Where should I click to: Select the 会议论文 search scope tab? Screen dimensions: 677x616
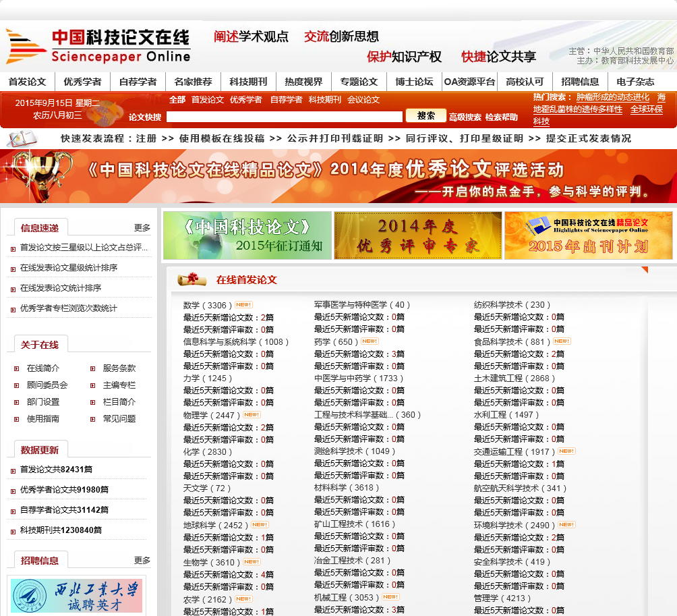[x=363, y=100]
